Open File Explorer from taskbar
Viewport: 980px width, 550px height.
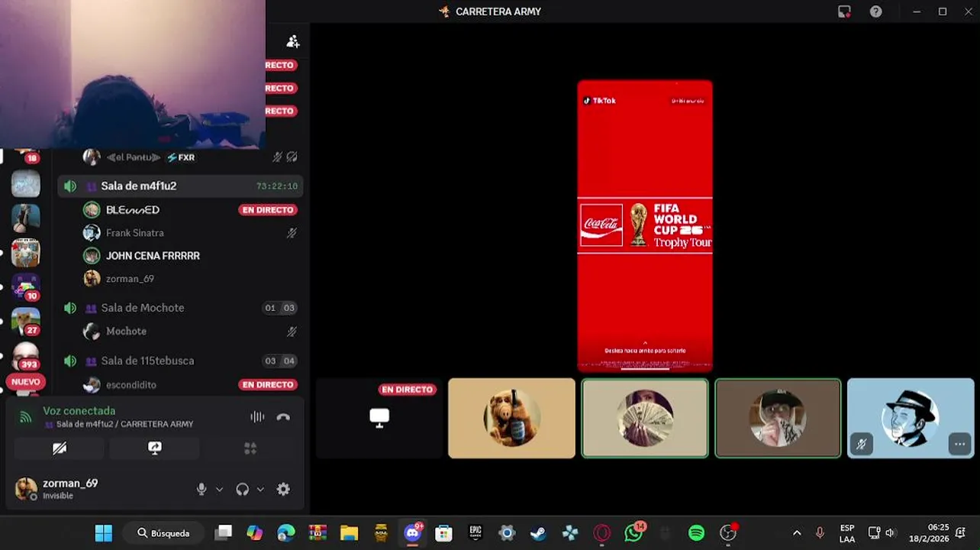pos(349,533)
